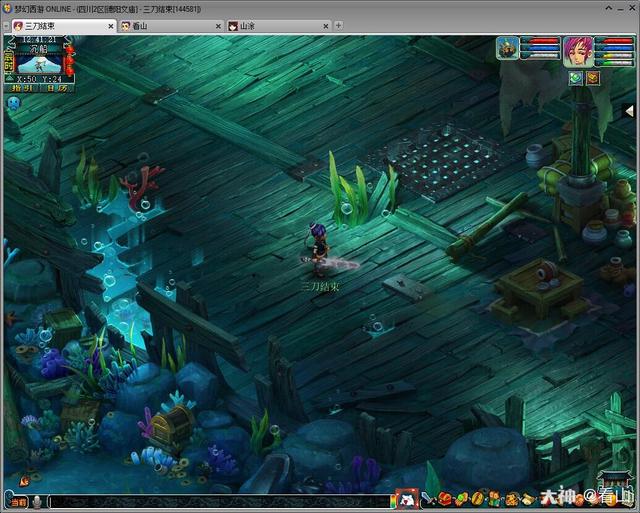Click the gold coin trade icon
Image resolution: width=640 pixels, height=513 pixels.
point(477,499)
